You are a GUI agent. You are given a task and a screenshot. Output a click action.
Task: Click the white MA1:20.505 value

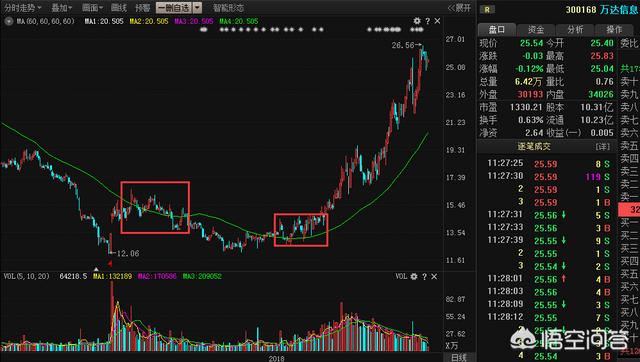(104, 21)
